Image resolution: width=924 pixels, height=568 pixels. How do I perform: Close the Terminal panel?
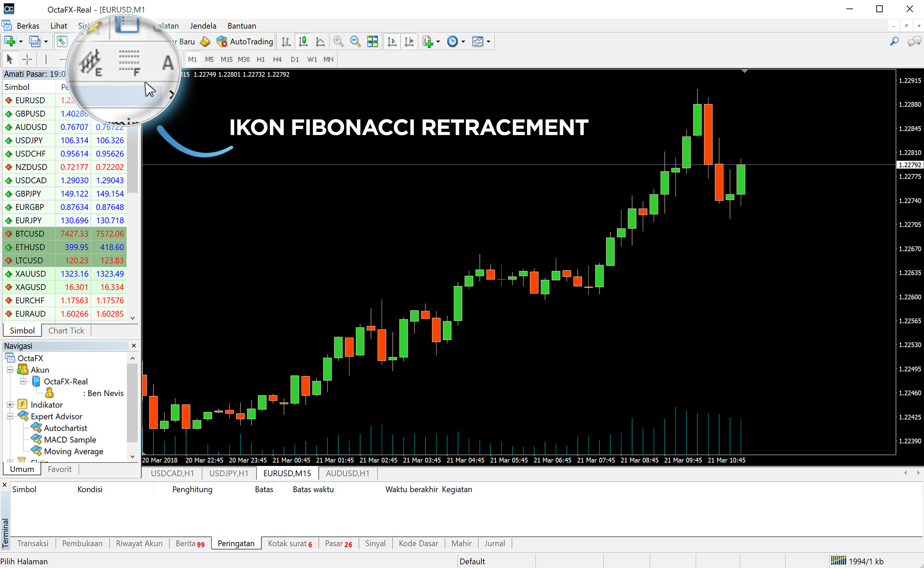coord(5,485)
